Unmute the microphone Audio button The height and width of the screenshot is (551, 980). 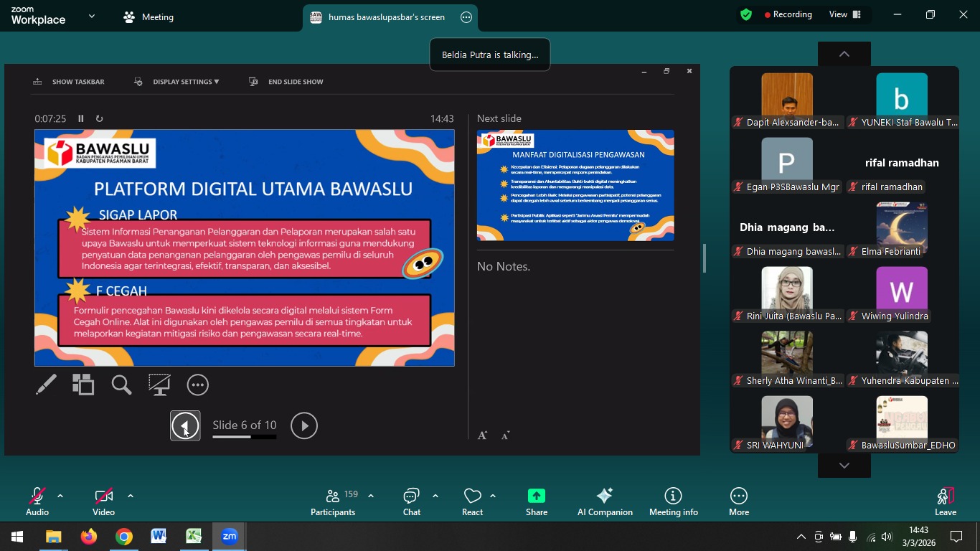pos(37,501)
